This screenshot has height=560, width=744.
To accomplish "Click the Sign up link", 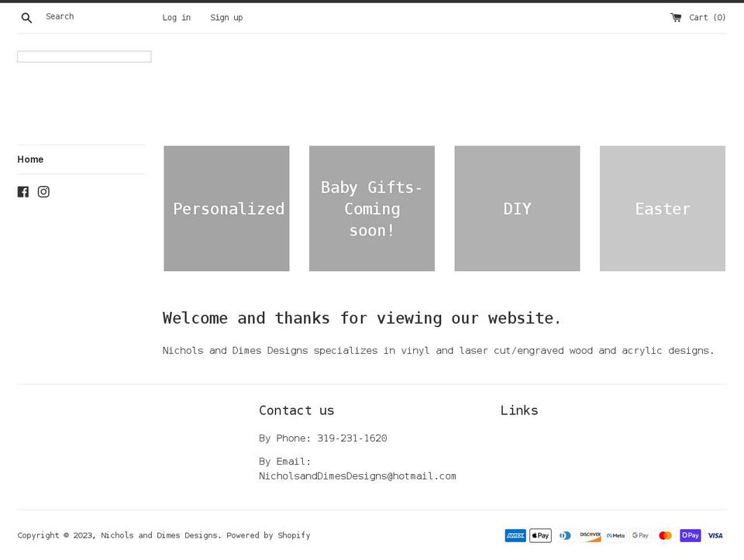I will point(226,17).
